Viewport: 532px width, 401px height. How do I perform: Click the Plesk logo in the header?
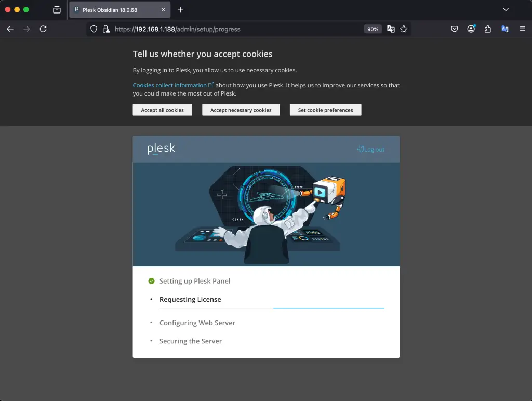(161, 149)
